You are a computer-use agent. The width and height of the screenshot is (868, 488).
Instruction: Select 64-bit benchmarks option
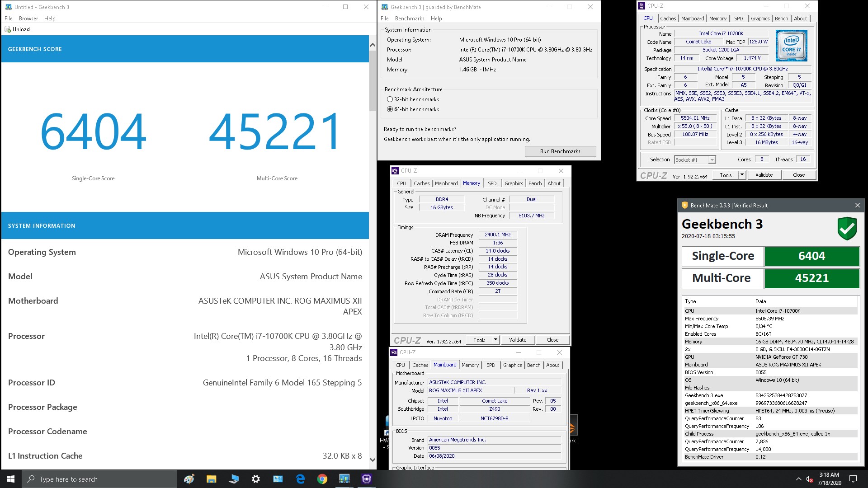[x=413, y=109]
